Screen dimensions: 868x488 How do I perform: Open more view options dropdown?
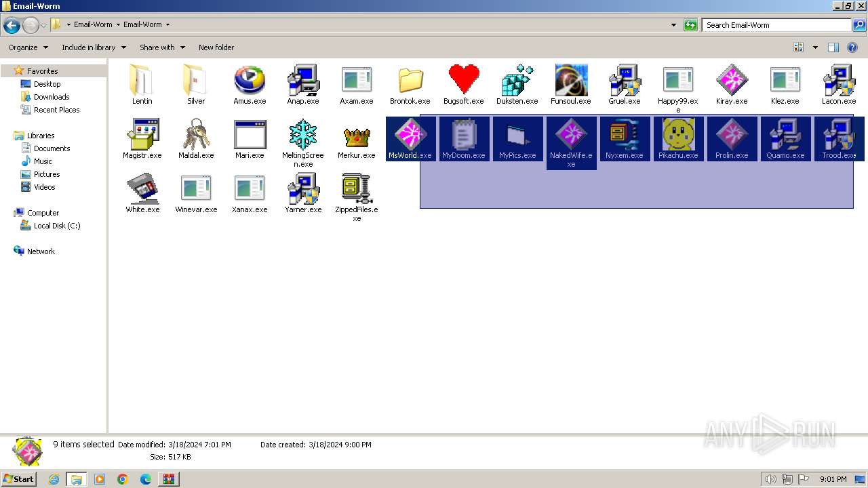pyautogui.click(x=815, y=47)
